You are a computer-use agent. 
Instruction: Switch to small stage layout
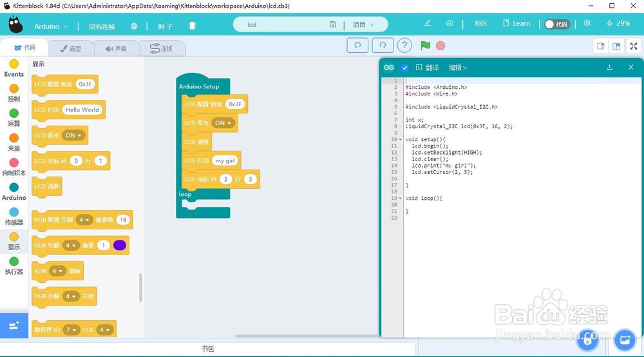pos(600,46)
